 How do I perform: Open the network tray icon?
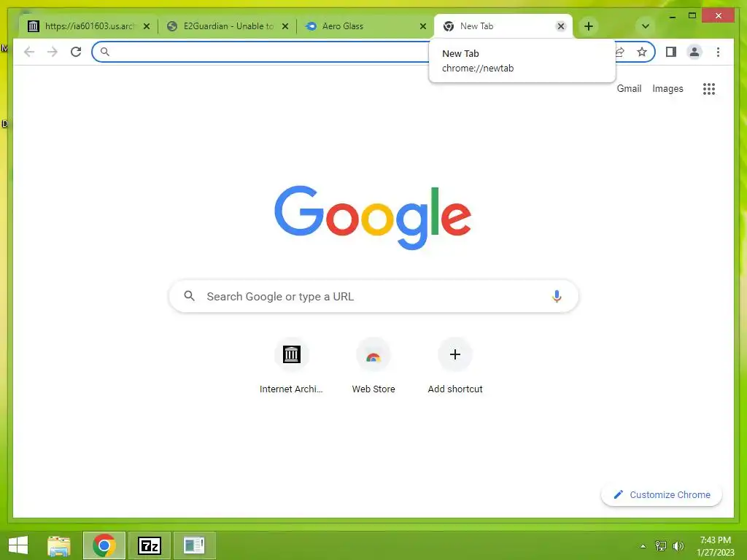coord(661,546)
